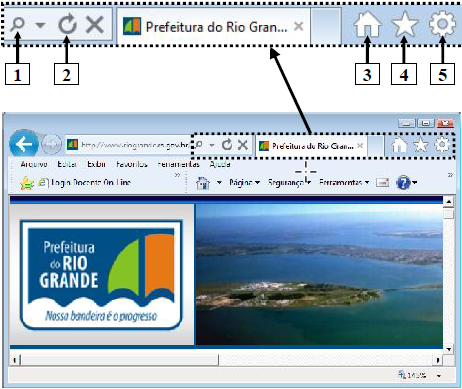The width and height of the screenshot is (462, 389).
Task: Open the address dropdown arrow in the enlarged strip
Action: (40, 25)
